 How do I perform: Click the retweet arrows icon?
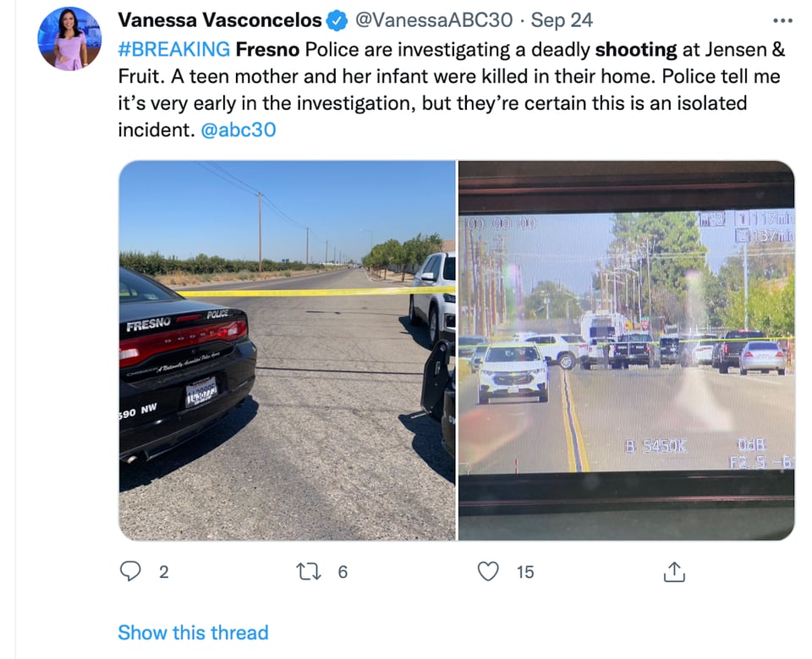(x=309, y=572)
